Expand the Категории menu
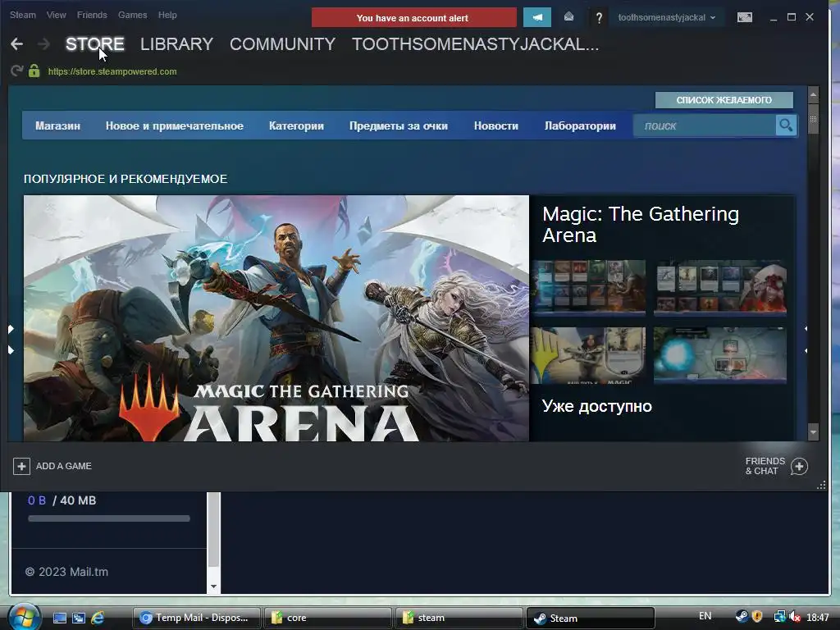This screenshot has width=840, height=630. pos(296,126)
